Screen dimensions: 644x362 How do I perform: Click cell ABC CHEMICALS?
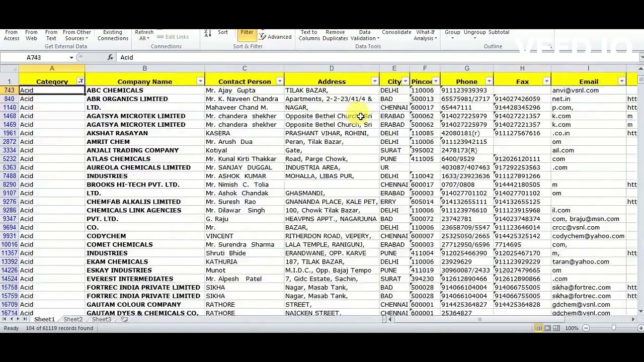144,90
